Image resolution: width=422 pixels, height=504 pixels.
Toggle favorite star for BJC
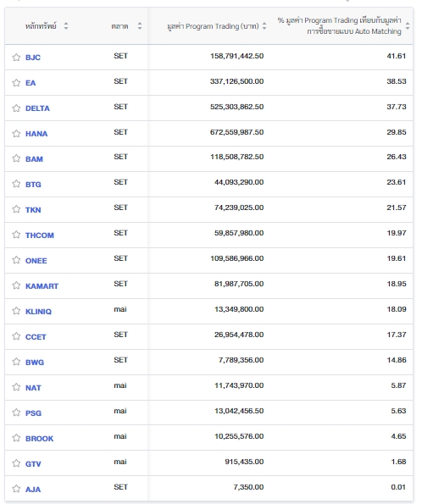coord(16,58)
